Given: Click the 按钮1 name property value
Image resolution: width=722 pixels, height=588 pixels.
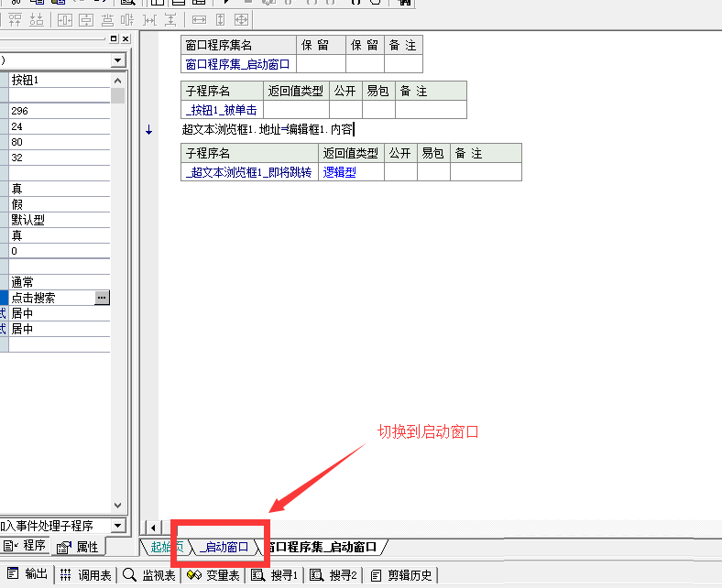Looking at the screenshot, I should (x=60, y=80).
